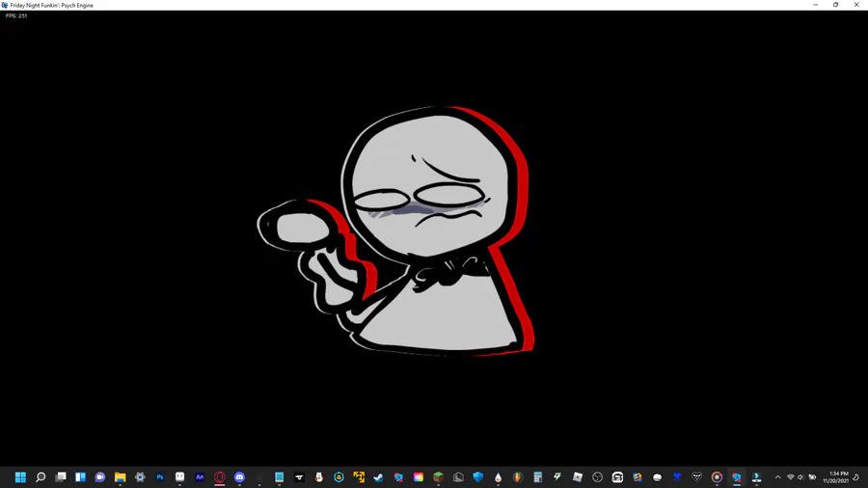The height and width of the screenshot is (488, 868).
Task: Open the pink circular disc app icon
Action: coord(717,477)
